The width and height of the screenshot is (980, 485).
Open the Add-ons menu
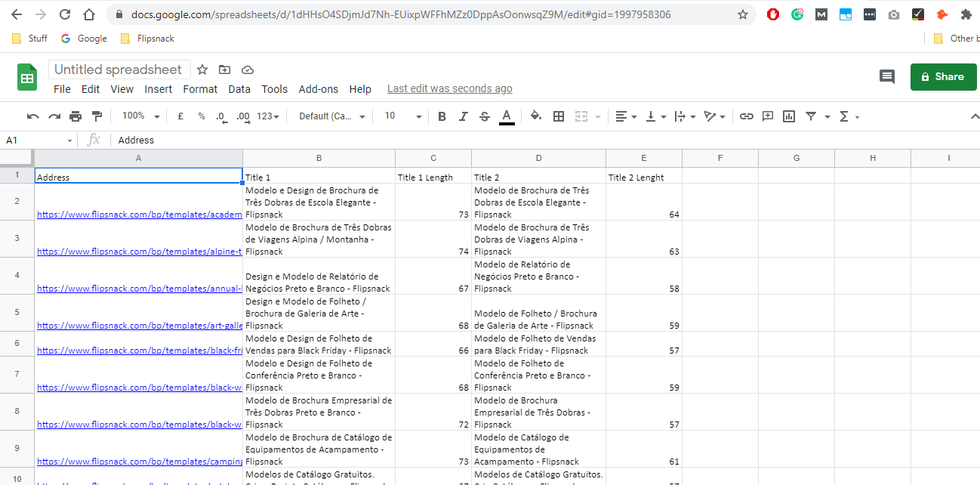point(319,89)
